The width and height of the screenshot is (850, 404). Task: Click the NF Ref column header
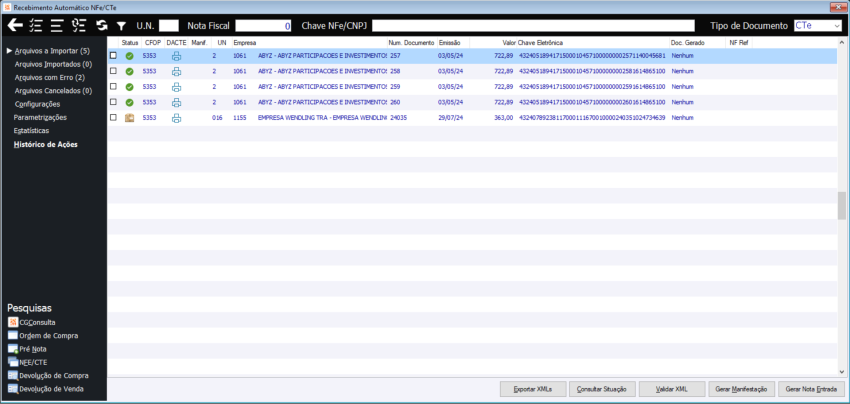point(738,42)
